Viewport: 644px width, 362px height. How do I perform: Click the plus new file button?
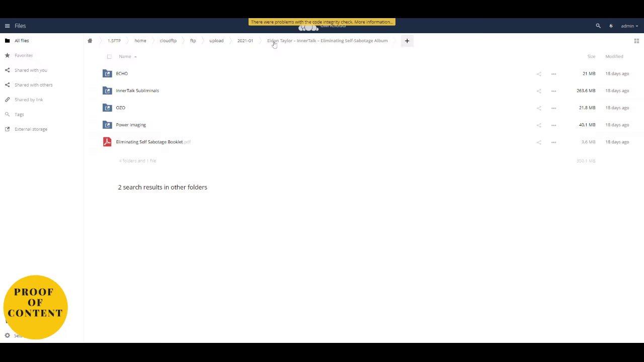pyautogui.click(x=407, y=41)
